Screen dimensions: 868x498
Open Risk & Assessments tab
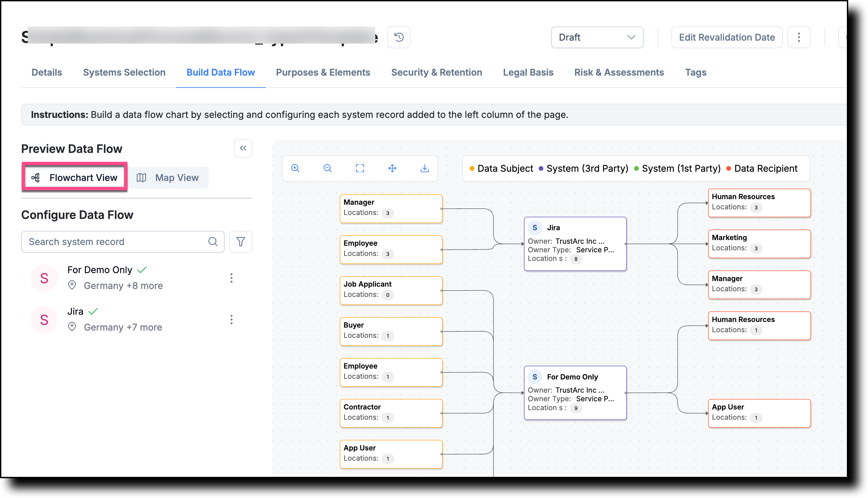pos(619,72)
